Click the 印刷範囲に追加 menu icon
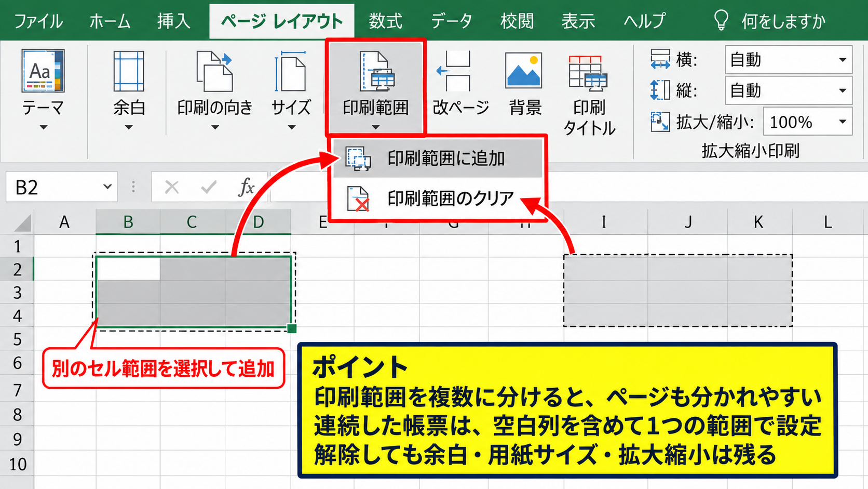The image size is (868, 489). [358, 158]
